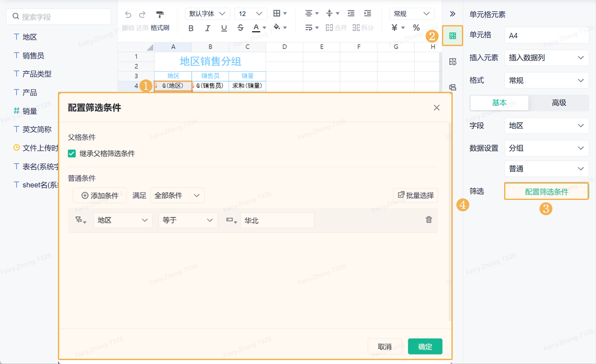Delete the 地区 filter condition row
Screen dimensions: 596x364
(429, 220)
